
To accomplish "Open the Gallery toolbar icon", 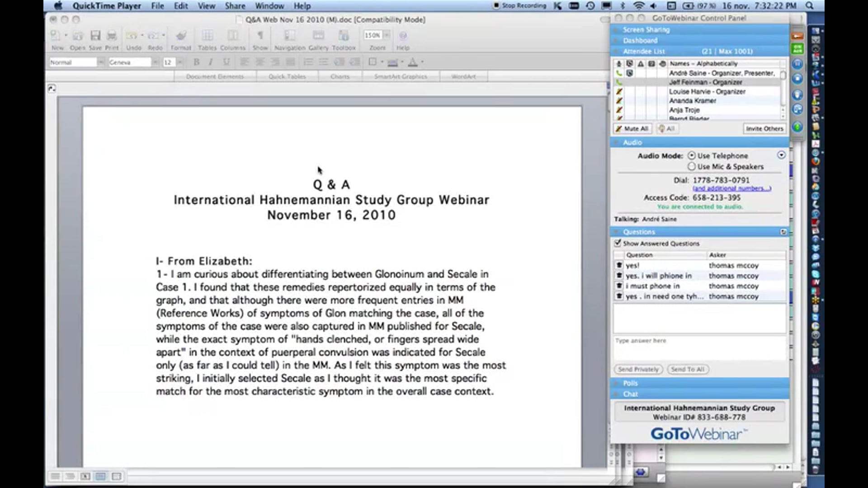I will point(318,36).
